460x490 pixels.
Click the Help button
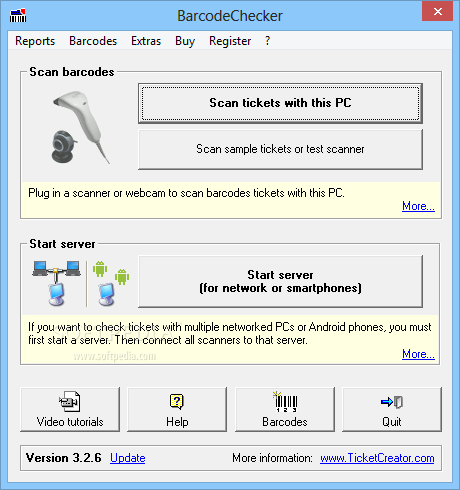177,409
